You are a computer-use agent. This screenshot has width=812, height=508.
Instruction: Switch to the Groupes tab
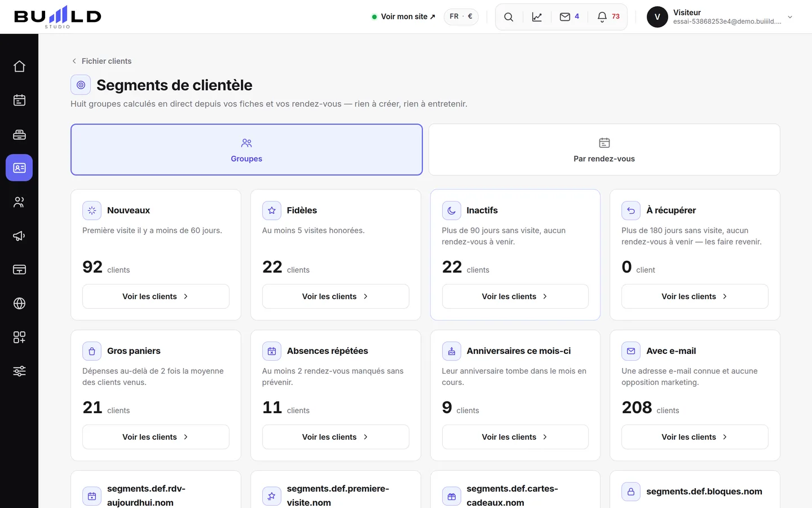point(246,150)
